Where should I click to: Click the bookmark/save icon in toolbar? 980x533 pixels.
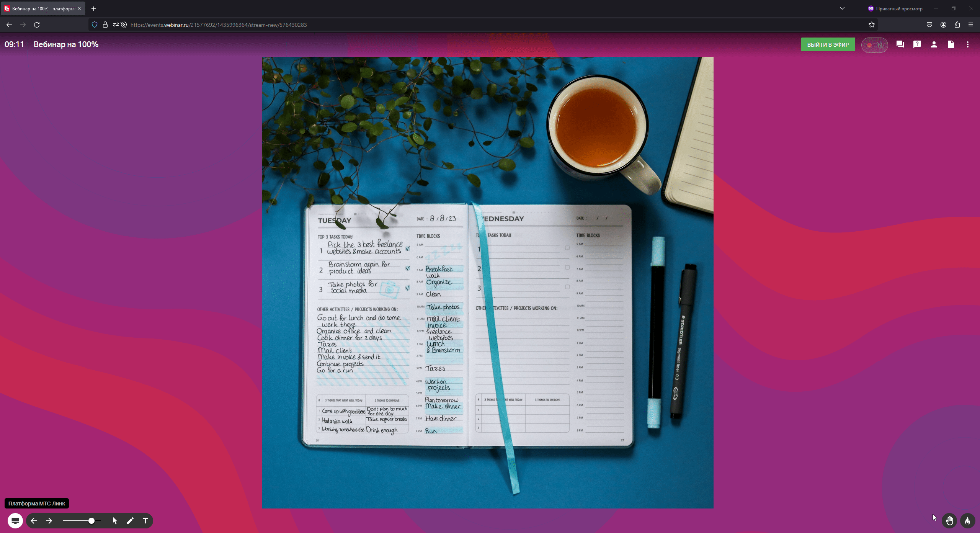pyautogui.click(x=871, y=25)
